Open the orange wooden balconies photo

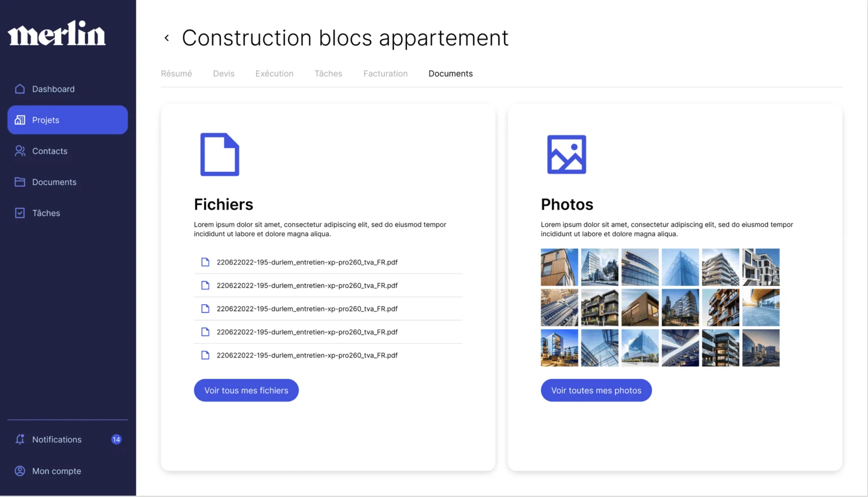pyautogui.click(x=721, y=308)
